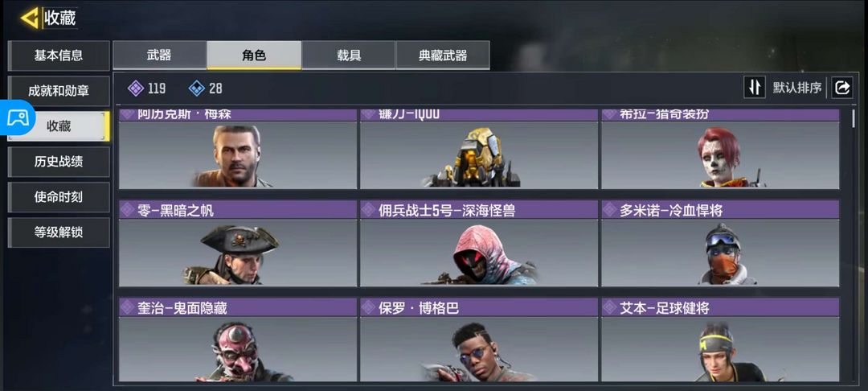Open the floating gamepad icon

[17, 117]
